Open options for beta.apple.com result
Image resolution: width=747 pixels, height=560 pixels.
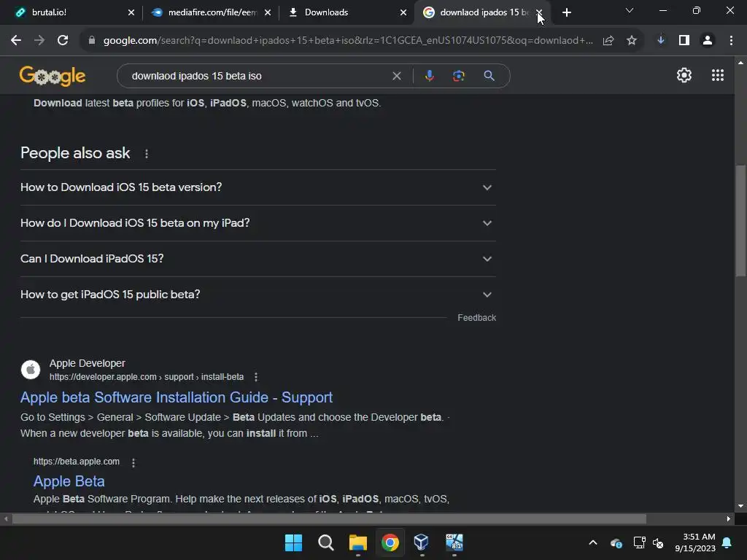[x=133, y=462]
